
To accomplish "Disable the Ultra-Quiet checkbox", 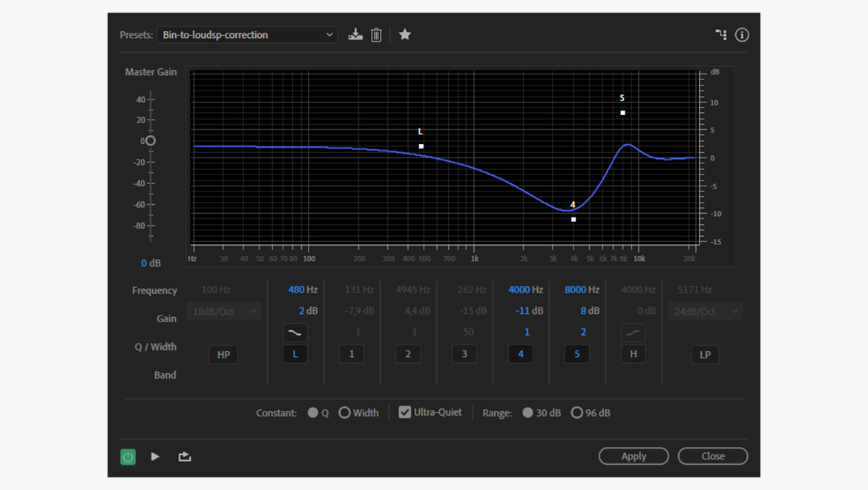I will [x=405, y=412].
